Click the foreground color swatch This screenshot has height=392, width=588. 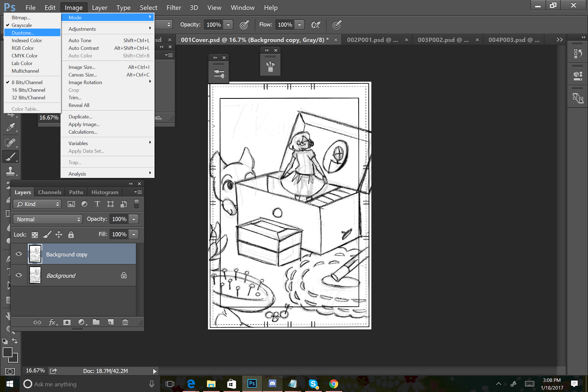7,352
